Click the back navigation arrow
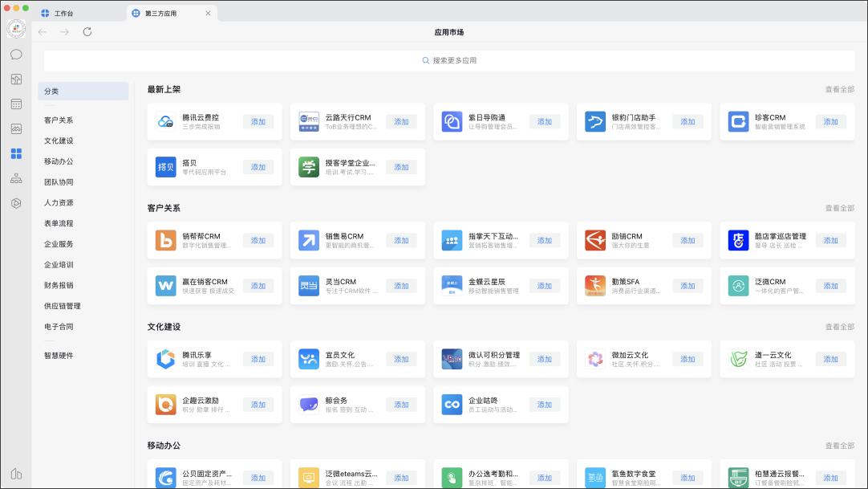 (x=42, y=32)
